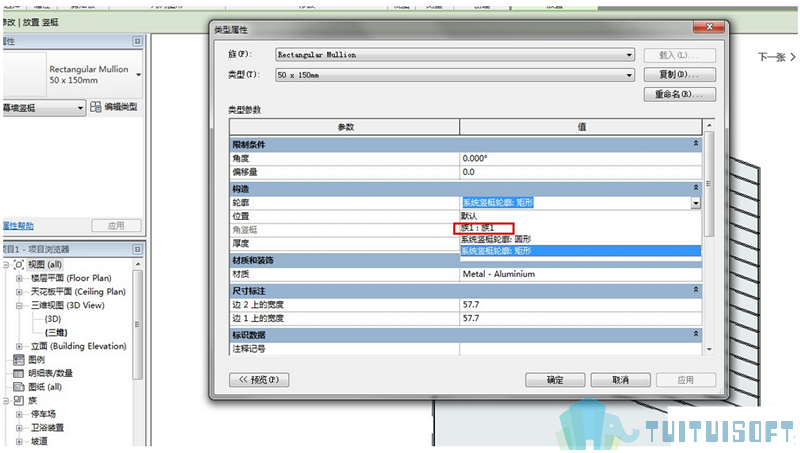Click the 值 column header

[581, 127]
